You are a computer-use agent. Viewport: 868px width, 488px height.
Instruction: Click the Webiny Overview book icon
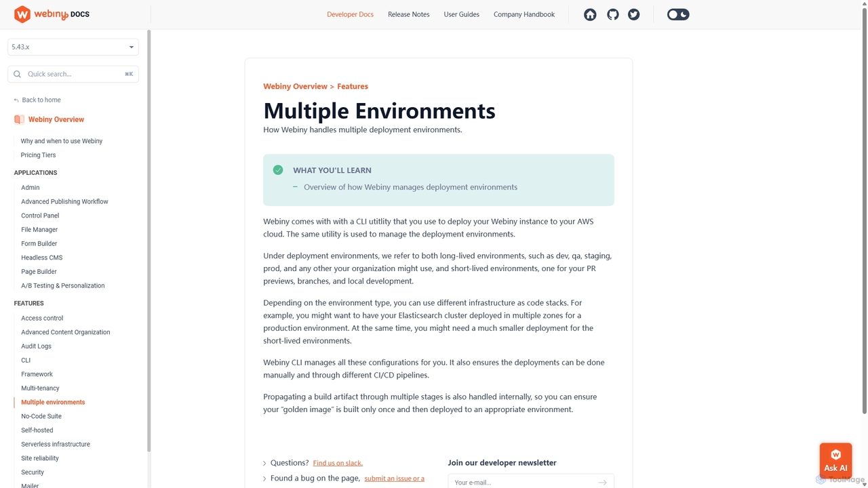point(19,119)
